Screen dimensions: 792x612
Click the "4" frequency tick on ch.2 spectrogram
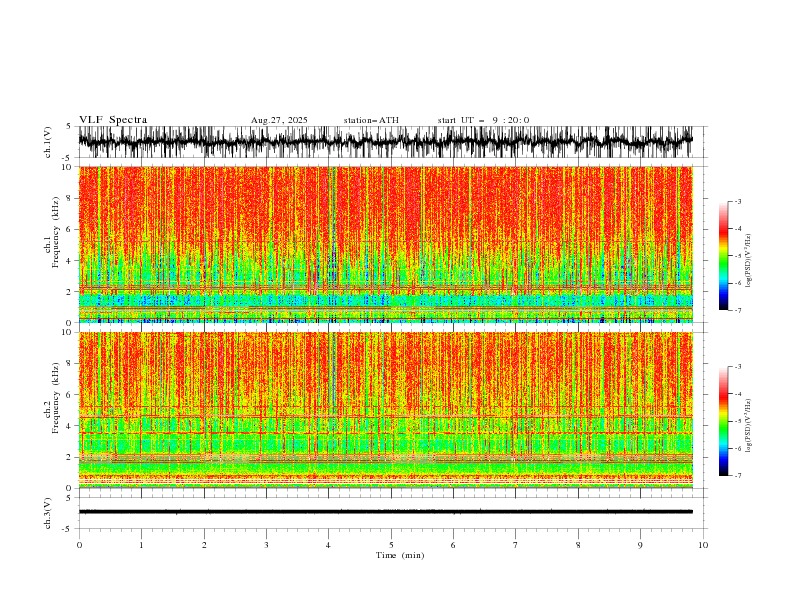click(71, 426)
